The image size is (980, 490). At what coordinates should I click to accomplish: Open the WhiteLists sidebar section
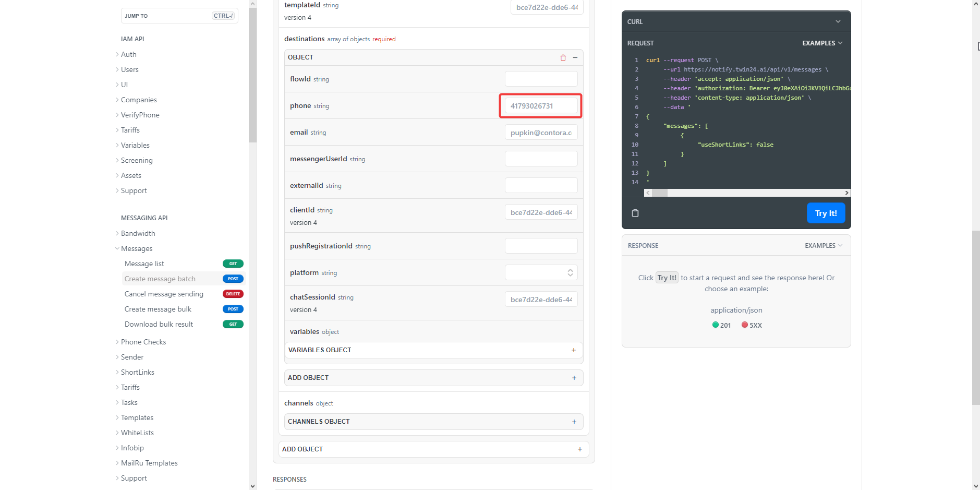point(137,433)
